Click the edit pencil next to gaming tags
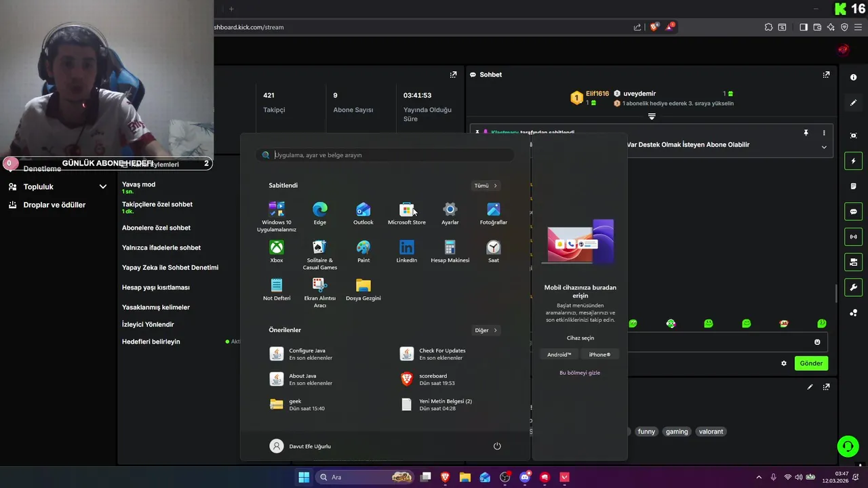 tap(810, 387)
